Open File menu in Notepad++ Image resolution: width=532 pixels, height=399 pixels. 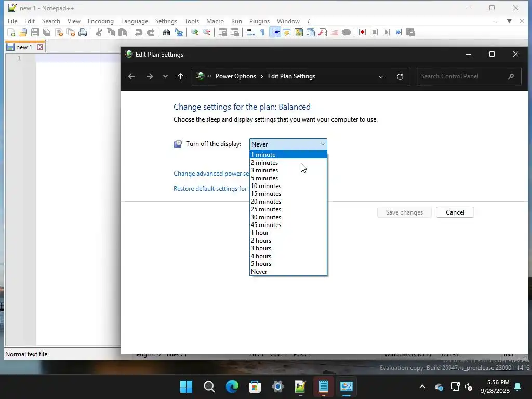tap(12, 21)
